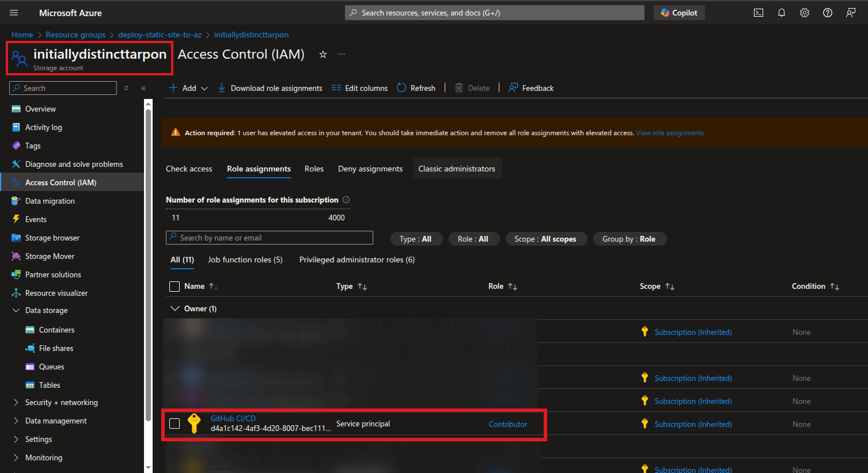Check the GitHub CI/CD row checkbox
The width and height of the screenshot is (868, 473).
click(x=175, y=424)
